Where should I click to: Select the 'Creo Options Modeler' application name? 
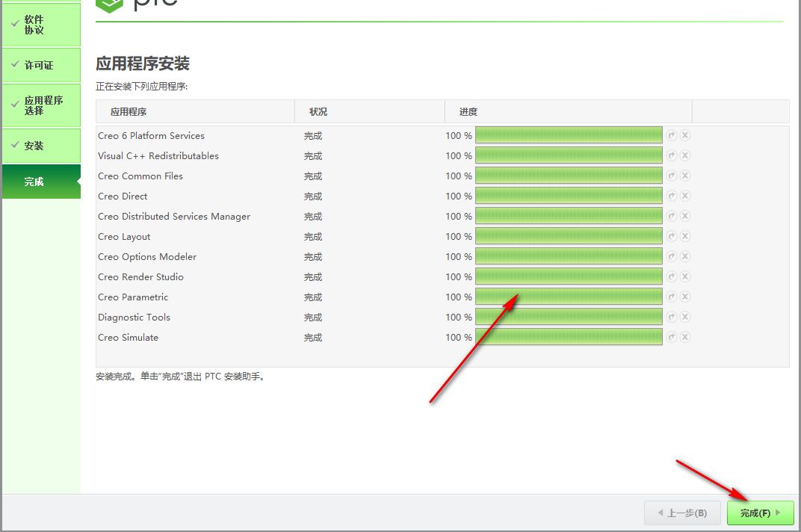147,256
